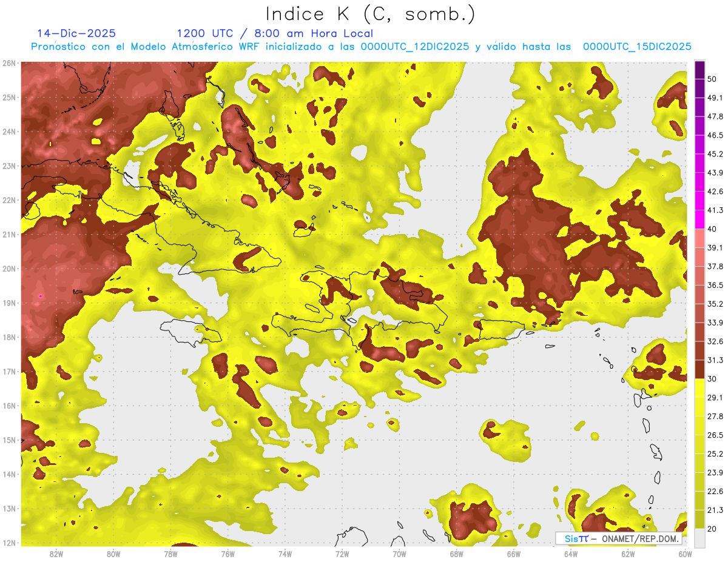The height and width of the screenshot is (562, 728).
Task: Click the '40' threshold on the color scale
Action: pyautogui.click(x=713, y=229)
